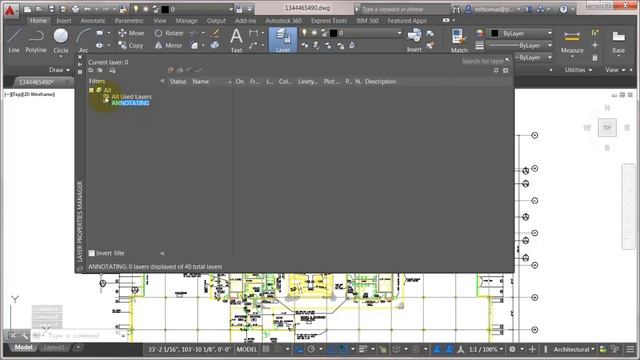640x360 pixels.
Task: Switch to the Model layout tab
Action: 23,347
